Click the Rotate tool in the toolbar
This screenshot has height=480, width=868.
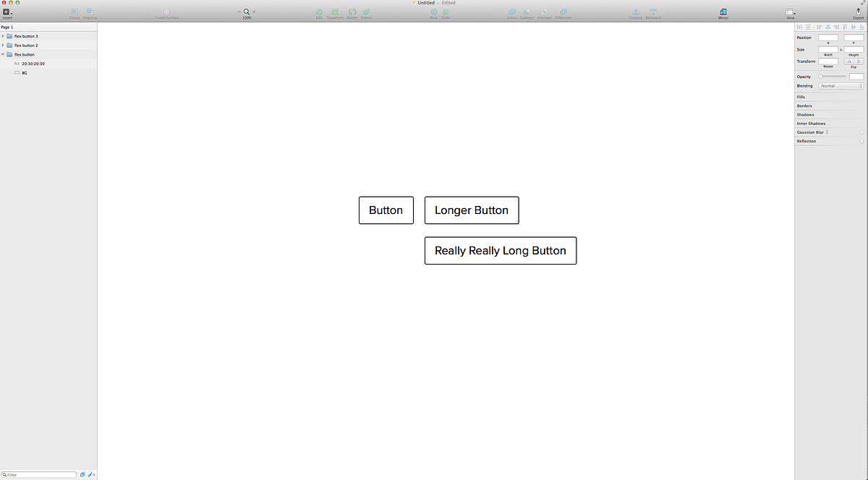(x=352, y=12)
